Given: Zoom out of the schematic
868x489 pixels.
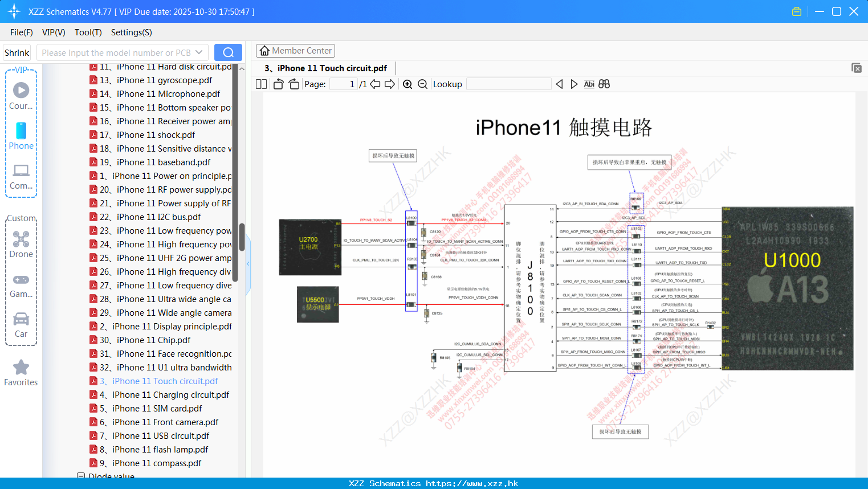Looking at the screenshot, I should [x=422, y=84].
